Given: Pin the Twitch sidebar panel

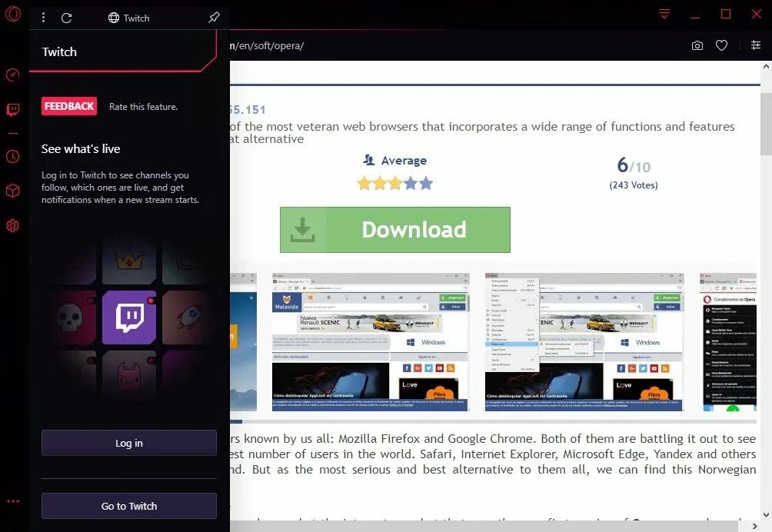Looking at the screenshot, I should pyautogui.click(x=214, y=18).
